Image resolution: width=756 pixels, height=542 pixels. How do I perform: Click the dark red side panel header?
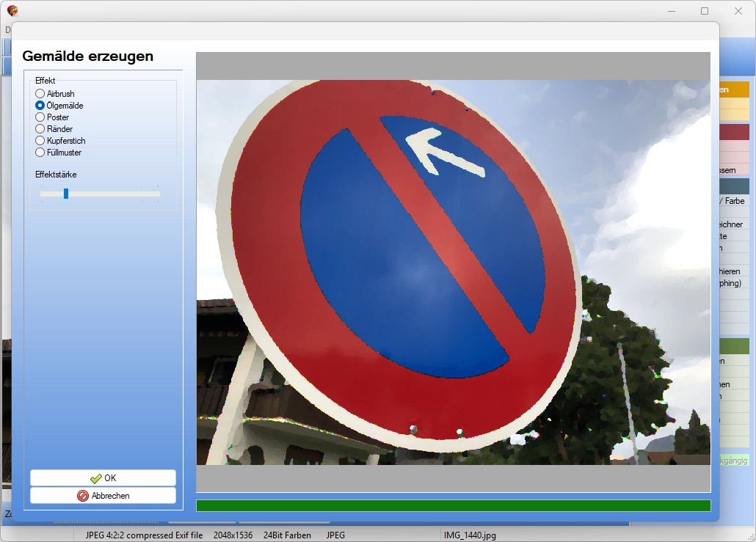click(734, 132)
